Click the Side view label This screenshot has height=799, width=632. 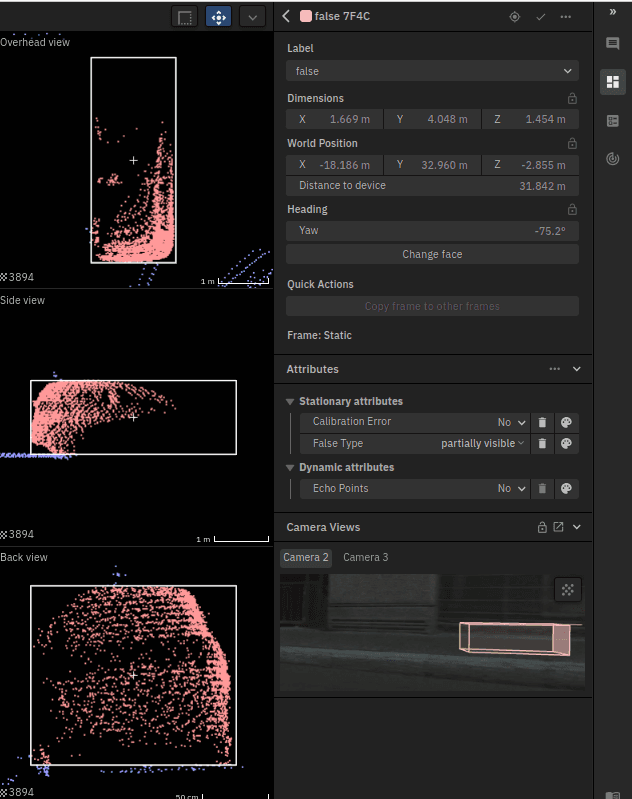coord(22,300)
